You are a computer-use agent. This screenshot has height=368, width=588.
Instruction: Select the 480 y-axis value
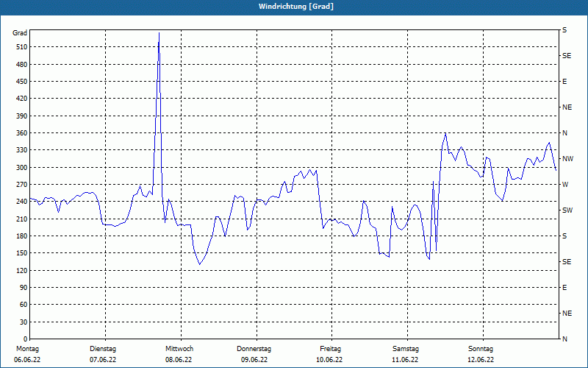tap(22, 65)
